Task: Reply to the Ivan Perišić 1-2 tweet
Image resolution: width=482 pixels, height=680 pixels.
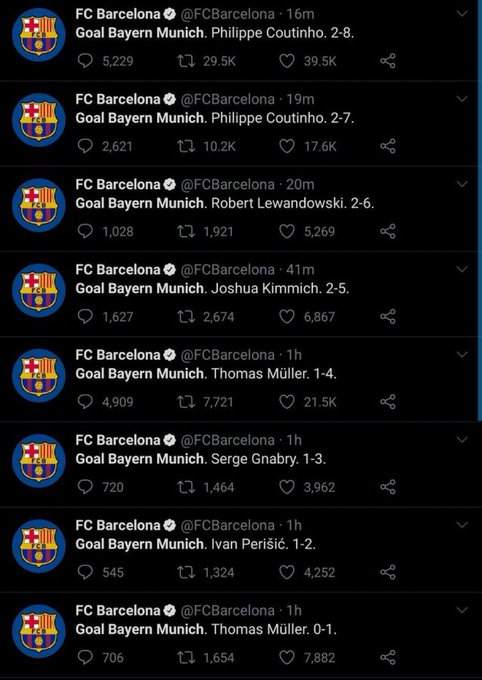Action: [x=85, y=572]
